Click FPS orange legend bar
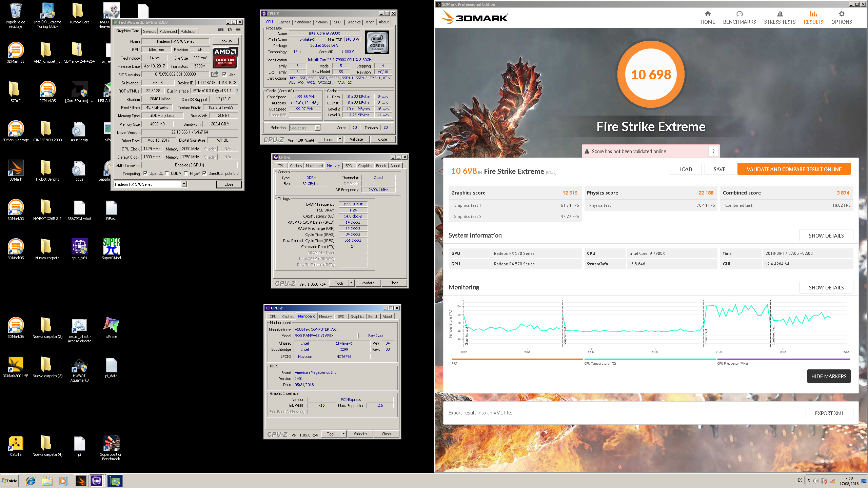The image size is (868, 488). tap(517, 359)
